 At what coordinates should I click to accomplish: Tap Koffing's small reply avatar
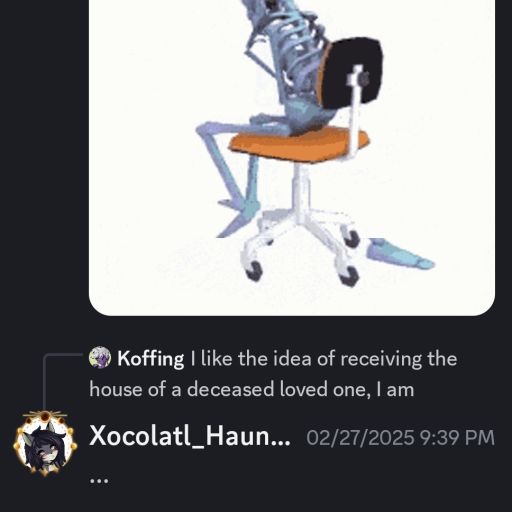(x=99, y=357)
